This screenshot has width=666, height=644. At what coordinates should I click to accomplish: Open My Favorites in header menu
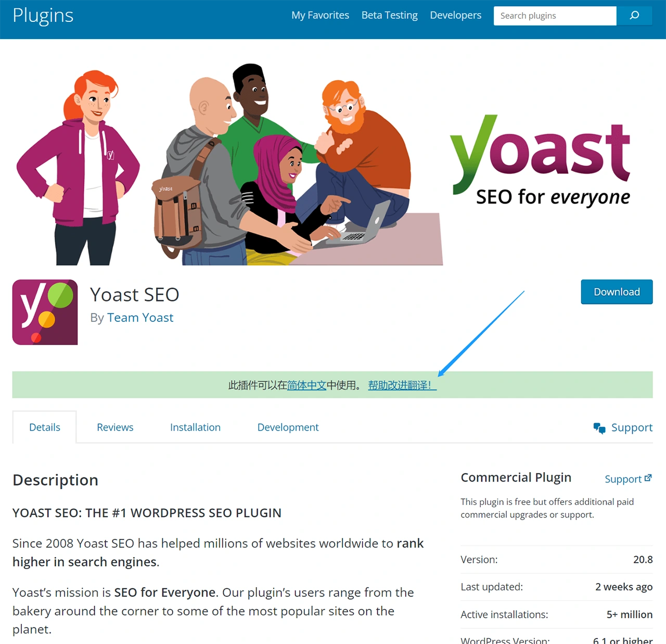tap(320, 15)
